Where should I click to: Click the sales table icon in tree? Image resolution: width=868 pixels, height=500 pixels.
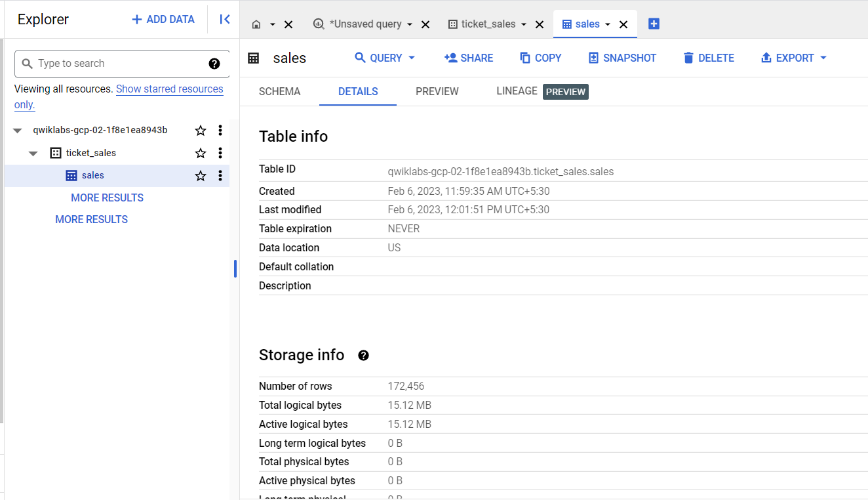(x=71, y=176)
